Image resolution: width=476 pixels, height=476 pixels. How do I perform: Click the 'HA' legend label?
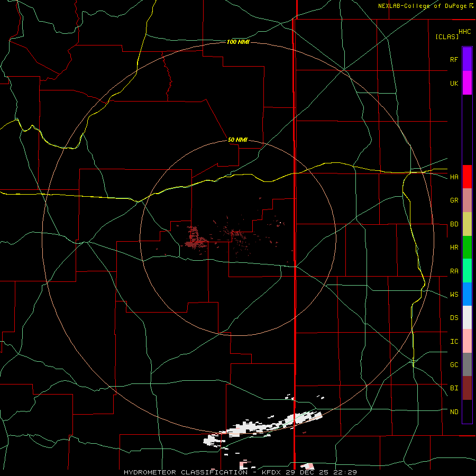[454, 177]
